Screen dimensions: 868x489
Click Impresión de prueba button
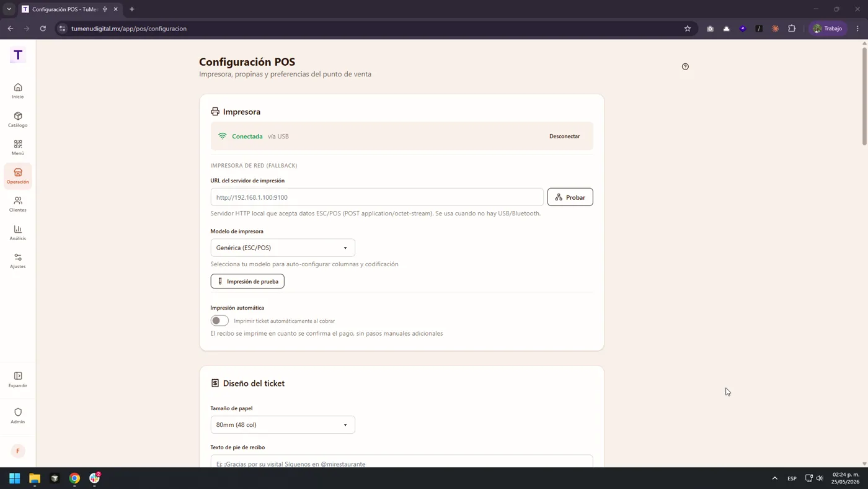pos(247,282)
